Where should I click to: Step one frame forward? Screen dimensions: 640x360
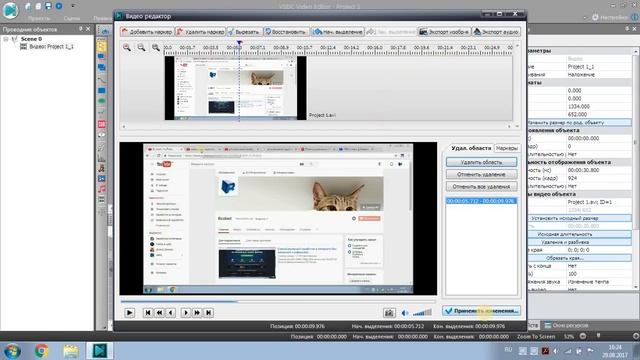[185, 313]
